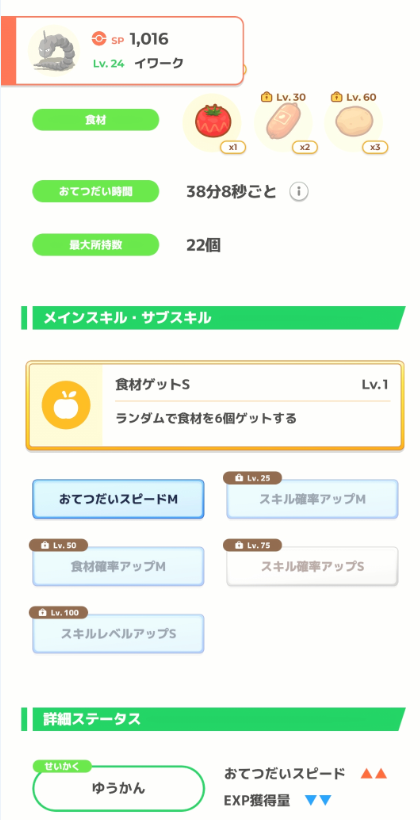Tap the red speed-up arrows icon
The height and width of the screenshot is (820, 420).
373,774
